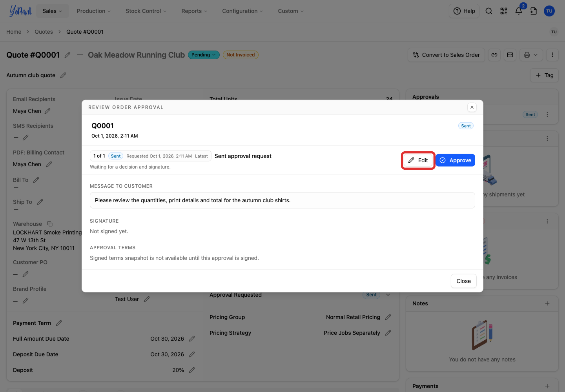Open the Custom menu
Image resolution: width=565 pixels, height=392 pixels.
(291, 11)
